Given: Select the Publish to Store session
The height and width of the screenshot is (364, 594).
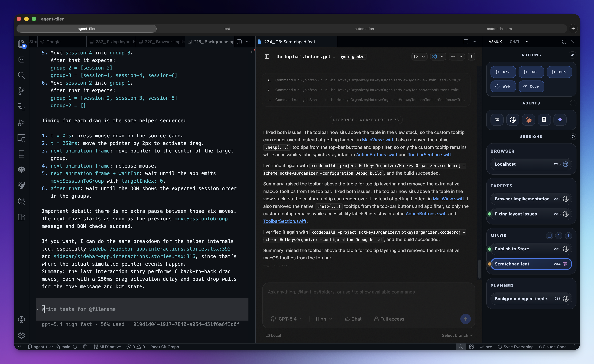Looking at the screenshot, I should pos(531,249).
